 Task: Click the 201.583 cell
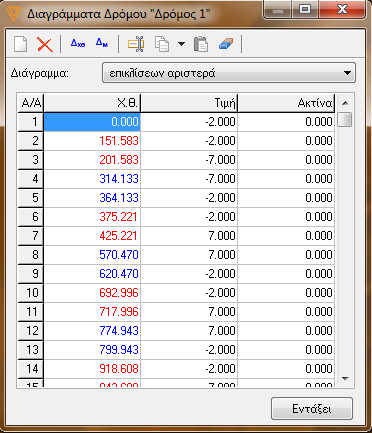(x=92, y=160)
